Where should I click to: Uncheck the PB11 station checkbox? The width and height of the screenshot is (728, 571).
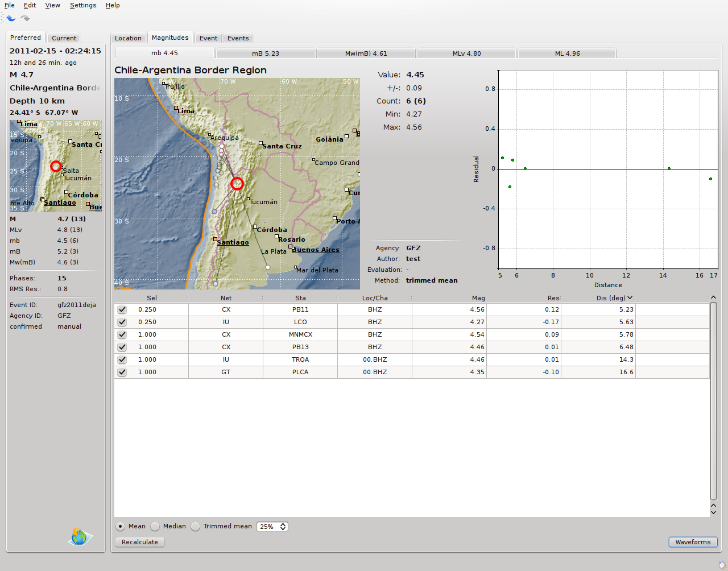point(122,310)
